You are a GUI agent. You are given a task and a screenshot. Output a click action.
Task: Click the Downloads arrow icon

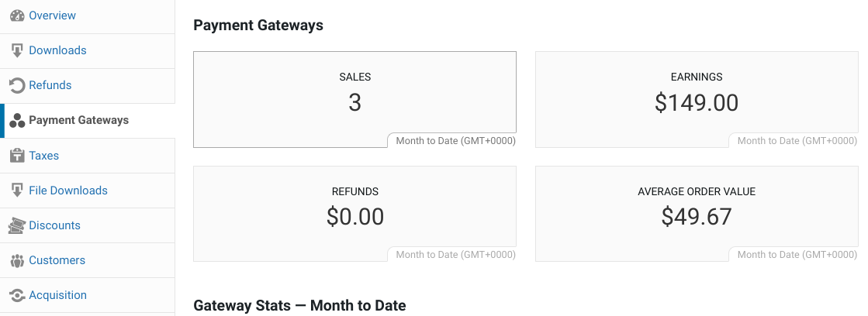(x=17, y=51)
